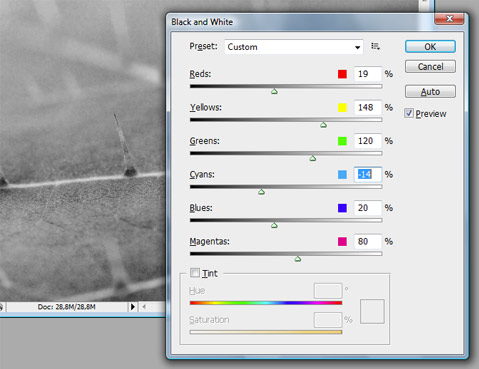The height and width of the screenshot is (369, 479).
Task: Click the Magentas color swatch
Action: pyautogui.click(x=342, y=242)
